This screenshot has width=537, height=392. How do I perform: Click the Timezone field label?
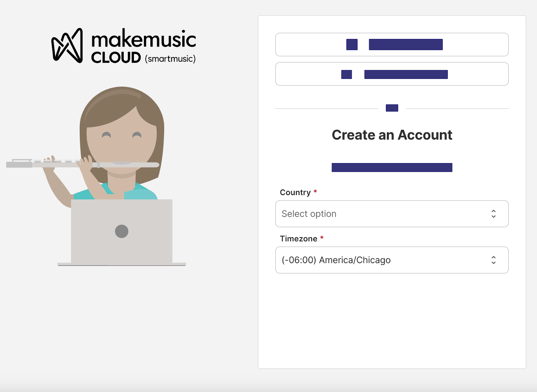pyautogui.click(x=298, y=239)
